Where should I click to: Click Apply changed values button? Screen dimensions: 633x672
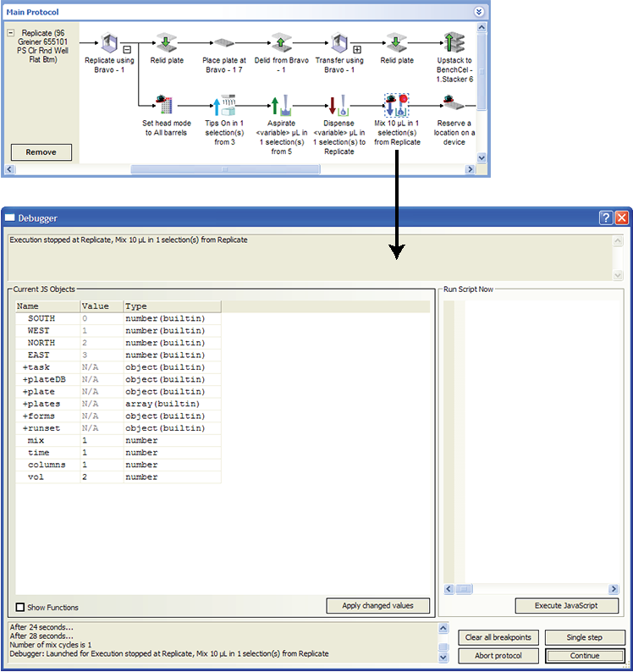point(378,606)
